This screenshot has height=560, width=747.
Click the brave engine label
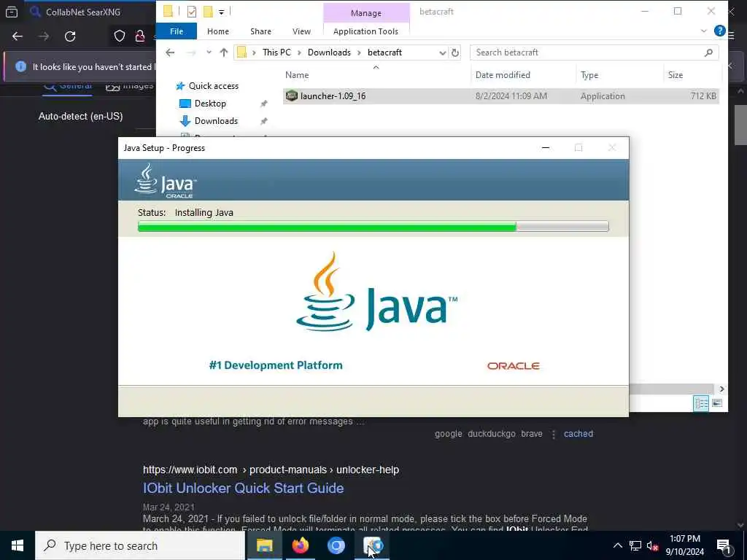[x=532, y=434]
